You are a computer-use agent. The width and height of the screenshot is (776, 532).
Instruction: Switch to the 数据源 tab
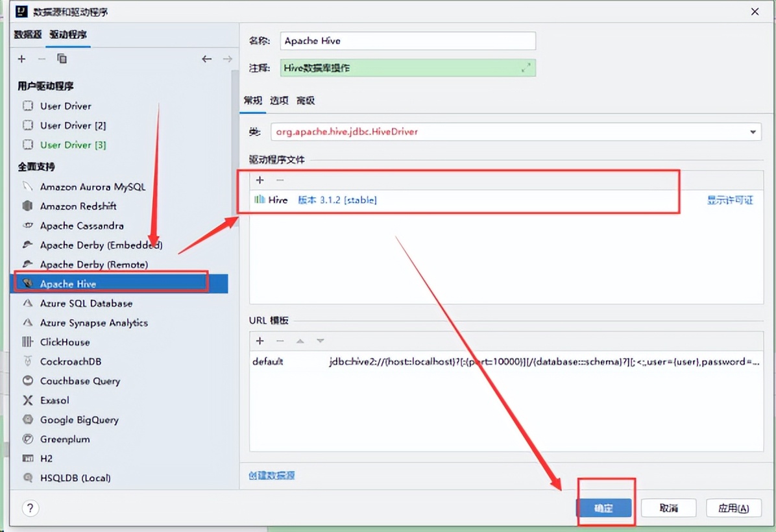click(28, 34)
